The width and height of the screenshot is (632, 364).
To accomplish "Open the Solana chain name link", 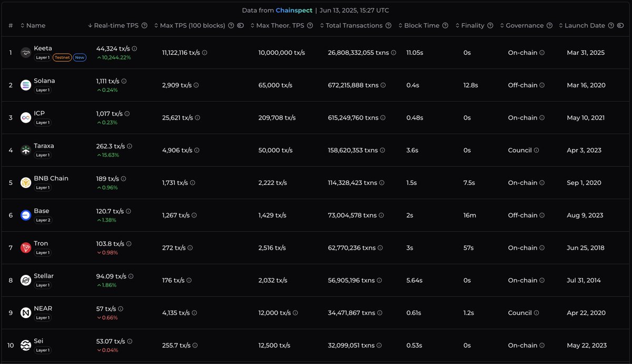I will pyautogui.click(x=44, y=81).
